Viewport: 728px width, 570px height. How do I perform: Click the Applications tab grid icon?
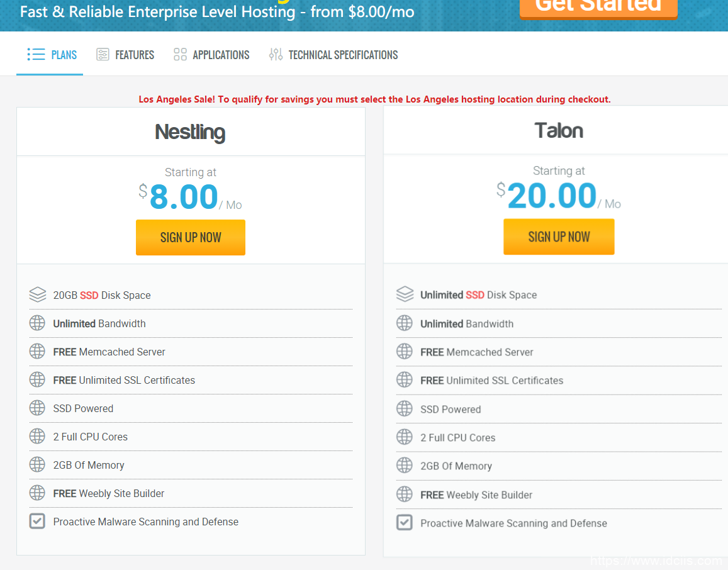(180, 55)
